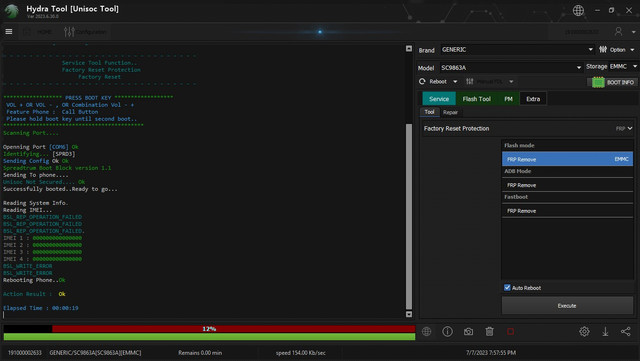Image resolution: width=640 pixels, height=361 pixels.
Task: Expand the Manual FDL dropdown arrow
Action: (511, 82)
